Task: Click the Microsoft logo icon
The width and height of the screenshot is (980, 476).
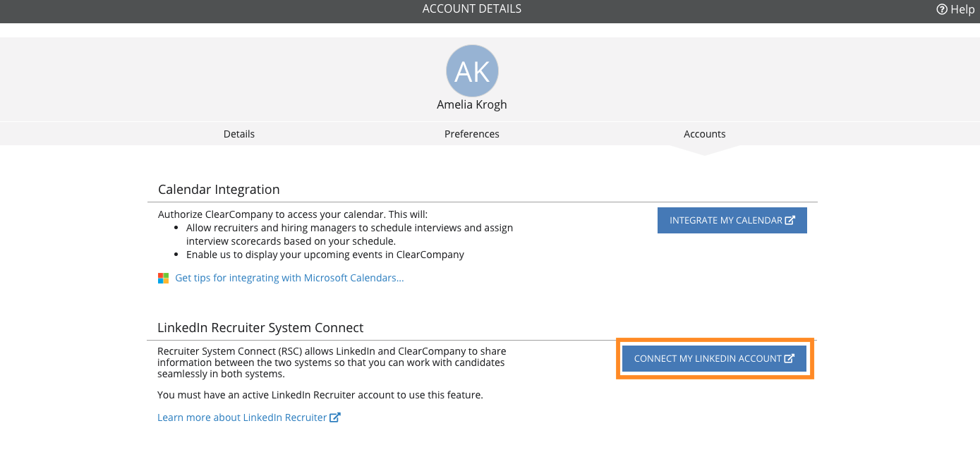Action: click(164, 278)
